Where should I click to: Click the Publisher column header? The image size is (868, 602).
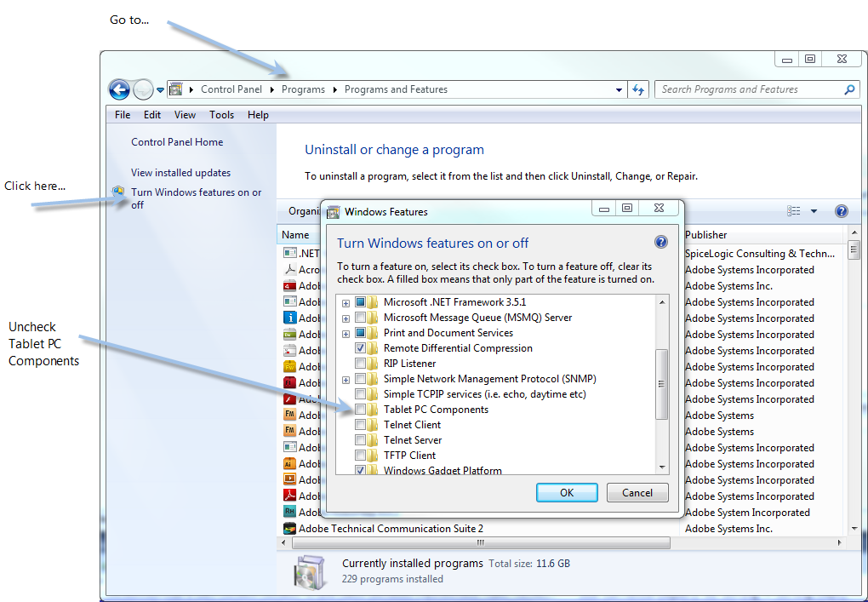pos(705,235)
